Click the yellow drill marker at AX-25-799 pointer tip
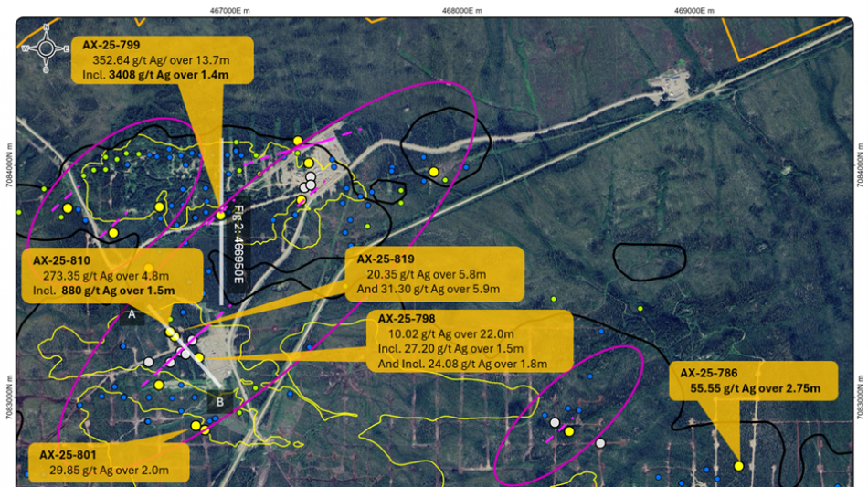 coord(221,216)
